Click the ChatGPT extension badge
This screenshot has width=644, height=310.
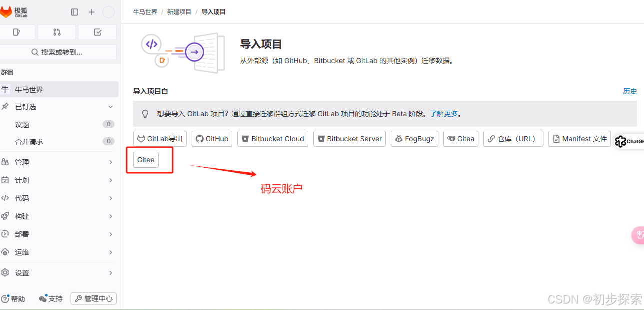629,142
